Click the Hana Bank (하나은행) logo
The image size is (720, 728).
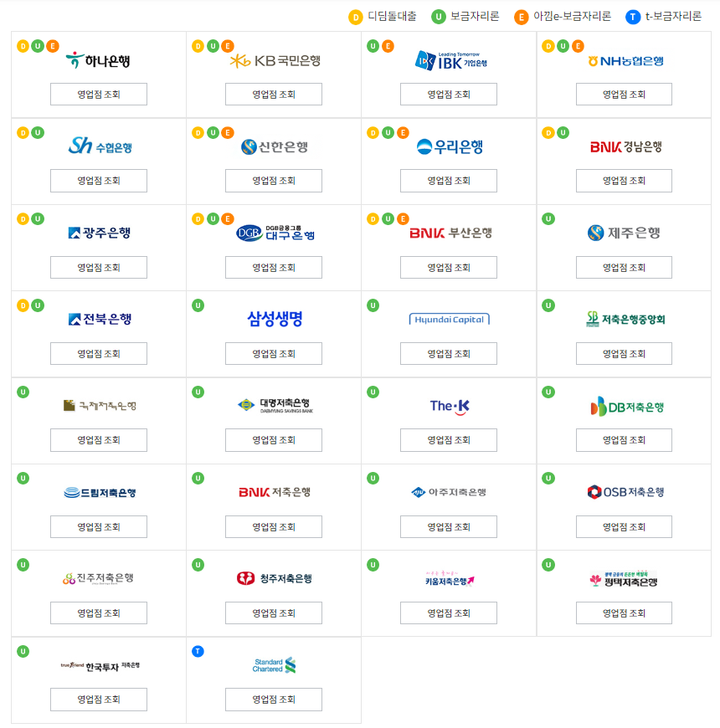tap(98, 61)
